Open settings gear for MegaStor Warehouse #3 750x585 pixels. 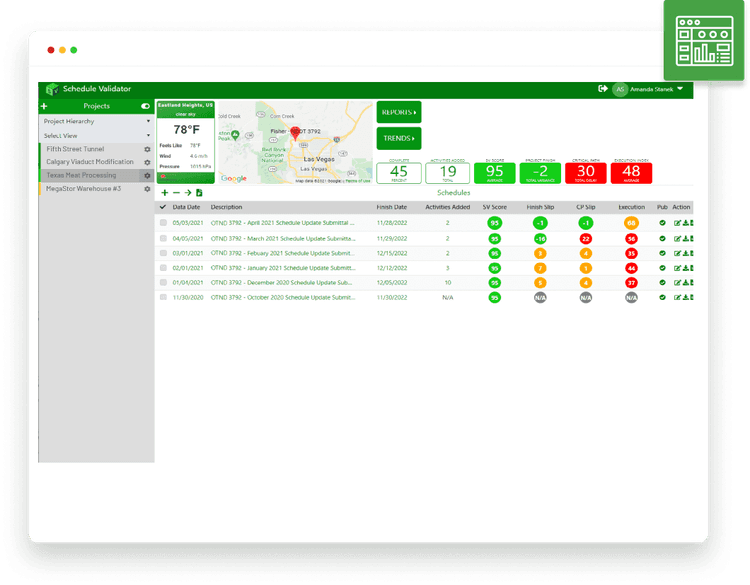click(x=147, y=189)
